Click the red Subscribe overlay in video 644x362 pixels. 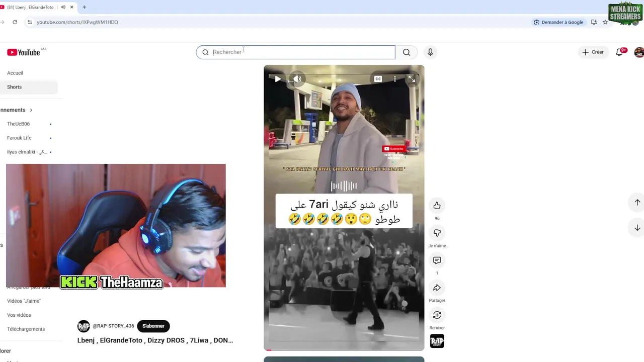coord(394,149)
